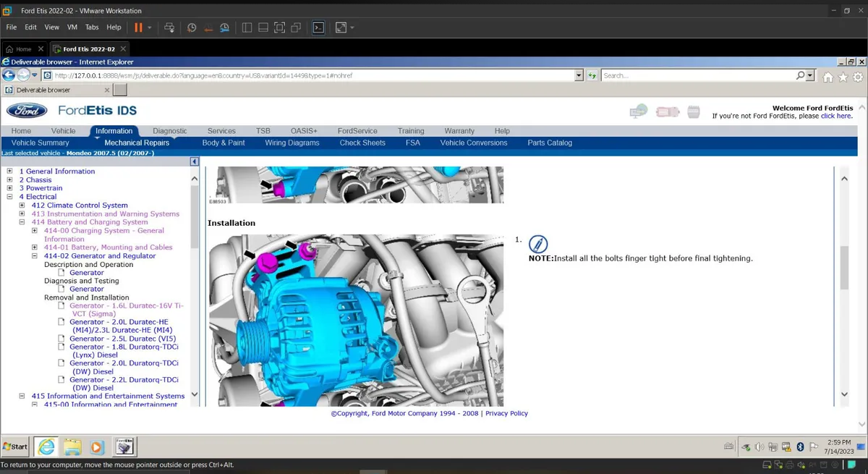Open IE favorites star icon

[x=843, y=77]
